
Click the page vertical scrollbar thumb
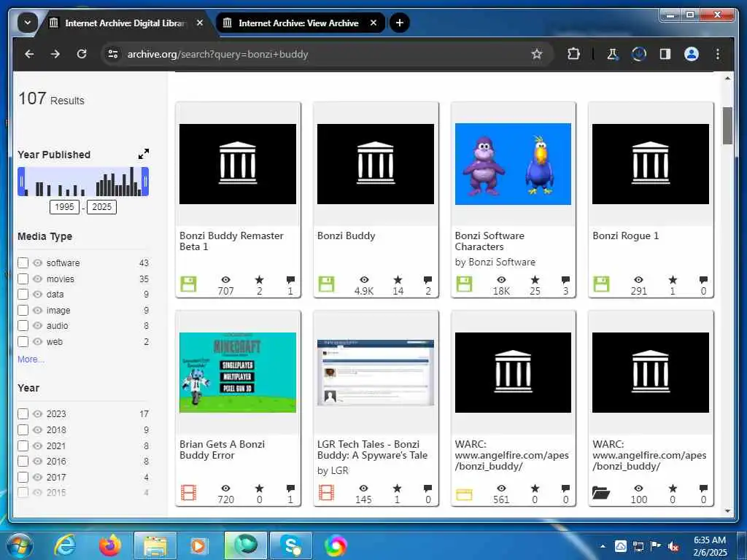tap(727, 125)
